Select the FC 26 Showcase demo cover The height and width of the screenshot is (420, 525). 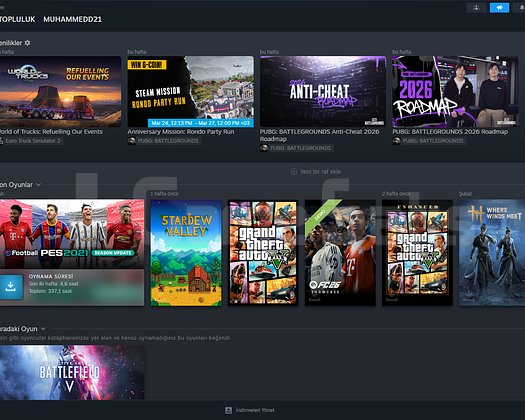[x=340, y=253]
